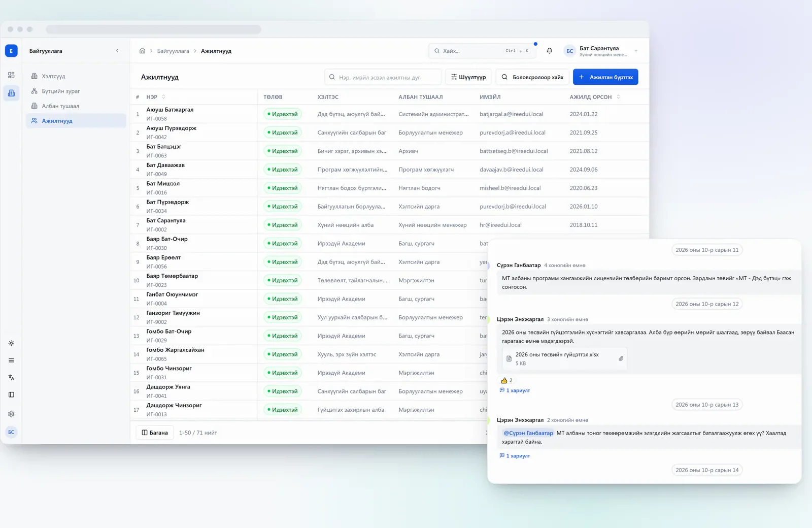
Task: Click the @Сүрэн Ганбаатар mention in chat
Action: click(528, 433)
